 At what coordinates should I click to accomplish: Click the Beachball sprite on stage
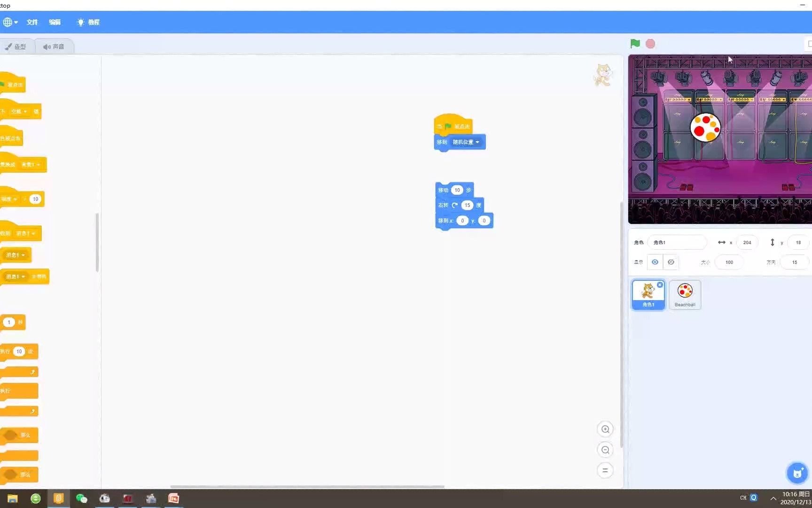click(x=705, y=127)
